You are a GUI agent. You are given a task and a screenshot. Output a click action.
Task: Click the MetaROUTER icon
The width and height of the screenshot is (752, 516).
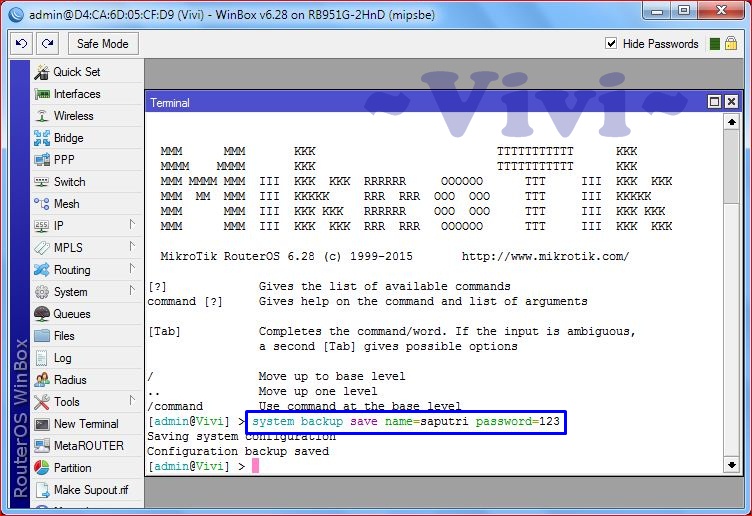(42, 446)
